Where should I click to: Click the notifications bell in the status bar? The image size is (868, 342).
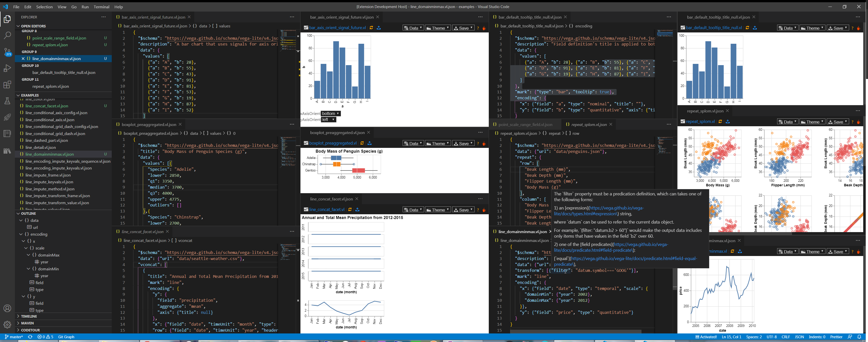(860, 337)
